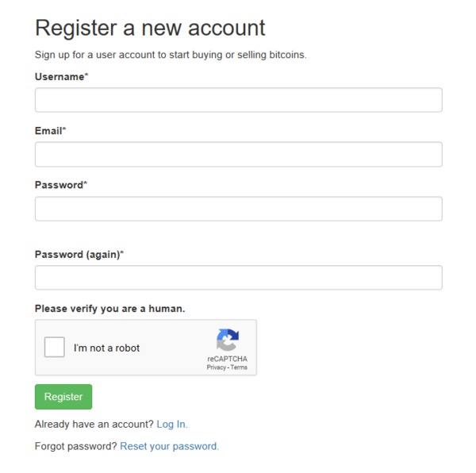The height and width of the screenshot is (473, 476).
Task: Open the Log In link
Action: tap(172, 424)
